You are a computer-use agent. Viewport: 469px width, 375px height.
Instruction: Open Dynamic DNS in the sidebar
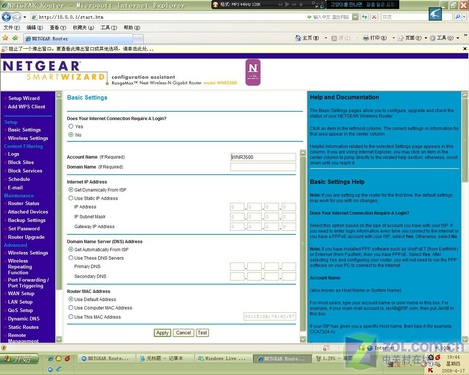pos(24,318)
